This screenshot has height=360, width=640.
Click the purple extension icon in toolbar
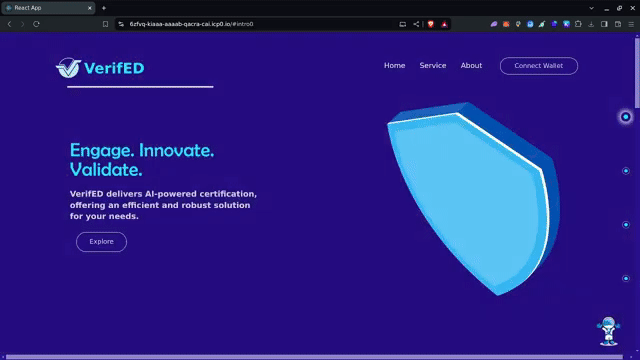(494, 24)
